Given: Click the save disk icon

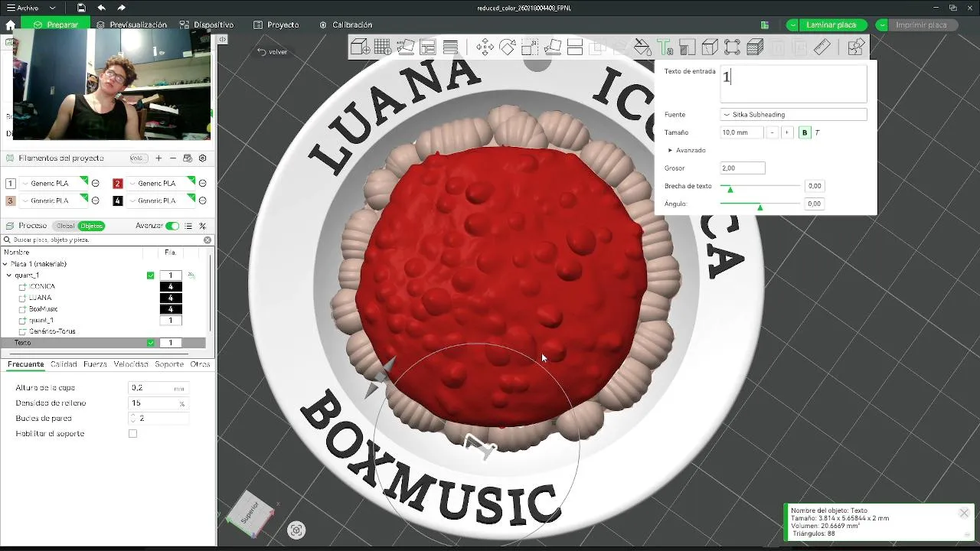Looking at the screenshot, I should point(81,8).
